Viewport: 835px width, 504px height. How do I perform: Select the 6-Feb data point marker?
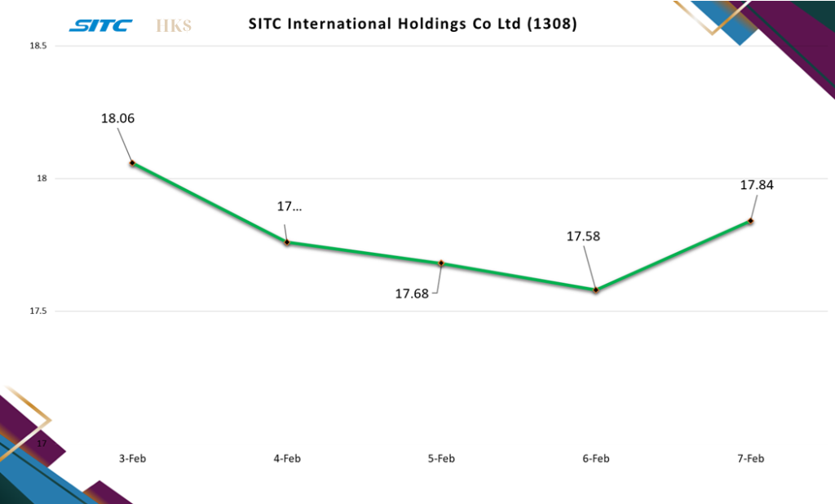click(x=596, y=290)
